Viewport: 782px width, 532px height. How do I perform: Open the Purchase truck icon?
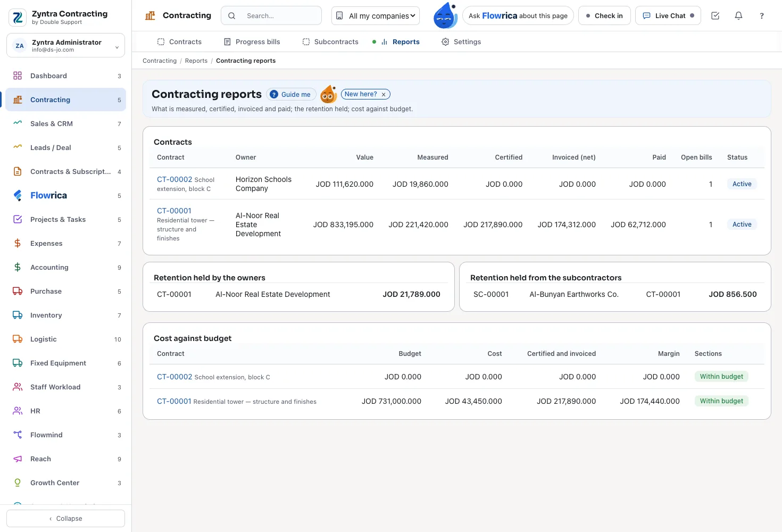click(18, 291)
